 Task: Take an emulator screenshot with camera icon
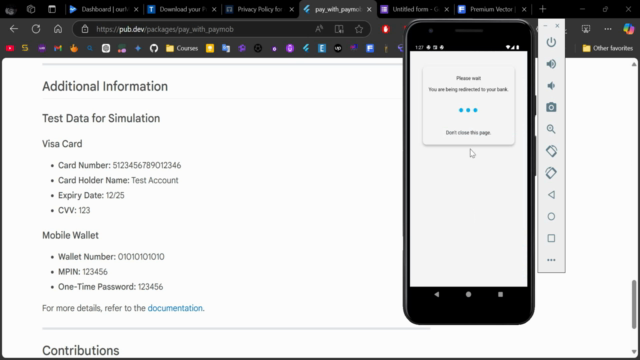(x=551, y=107)
